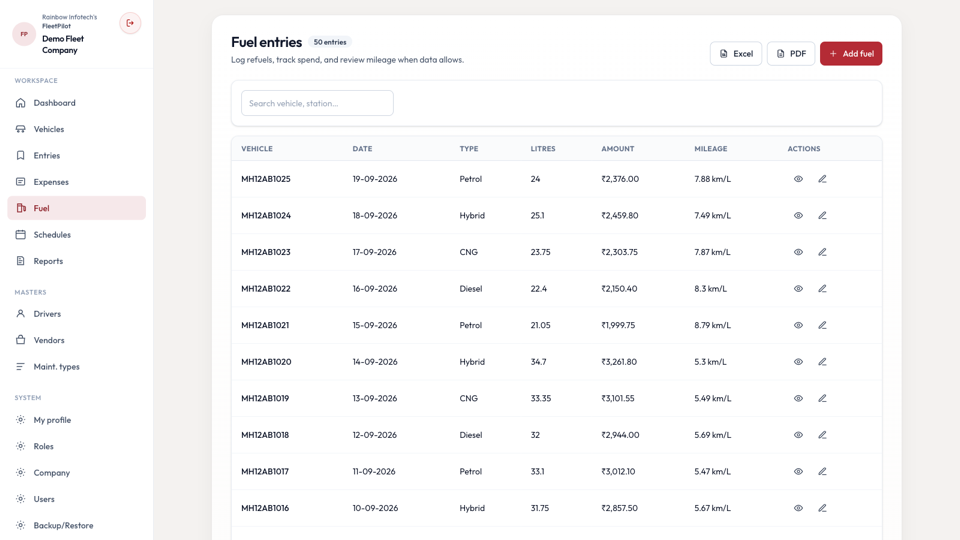
Task: View the fuel entry for MH12AB1017
Action: pyautogui.click(x=798, y=471)
